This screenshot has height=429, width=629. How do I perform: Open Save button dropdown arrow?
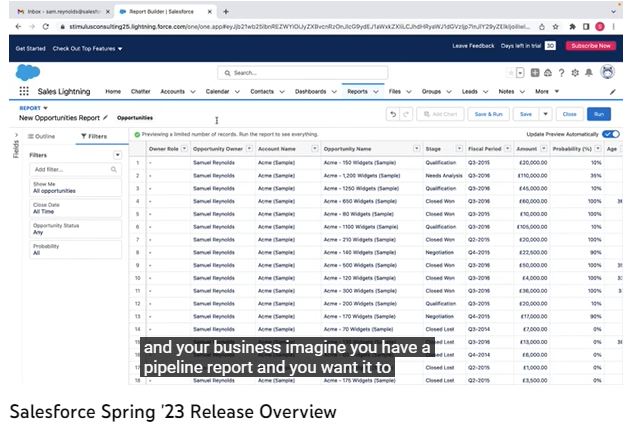coord(546,114)
